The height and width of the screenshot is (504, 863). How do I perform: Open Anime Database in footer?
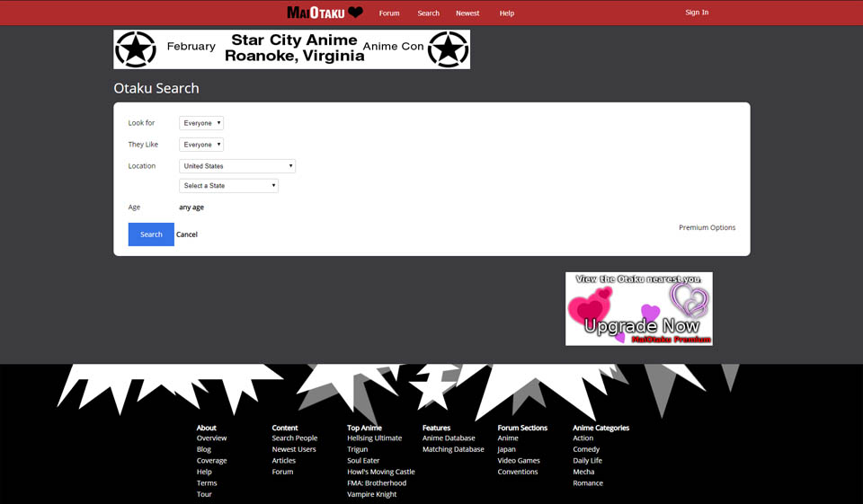click(x=449, y=438)
